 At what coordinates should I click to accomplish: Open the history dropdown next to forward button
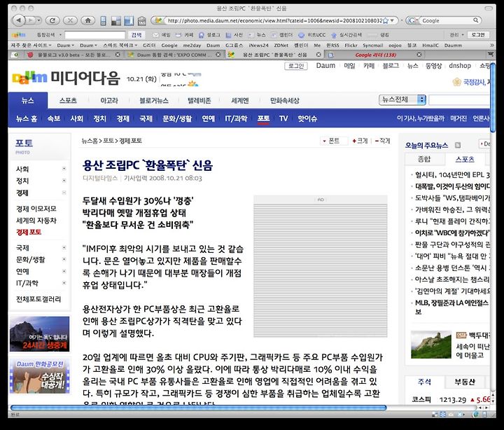coord(39,20)
